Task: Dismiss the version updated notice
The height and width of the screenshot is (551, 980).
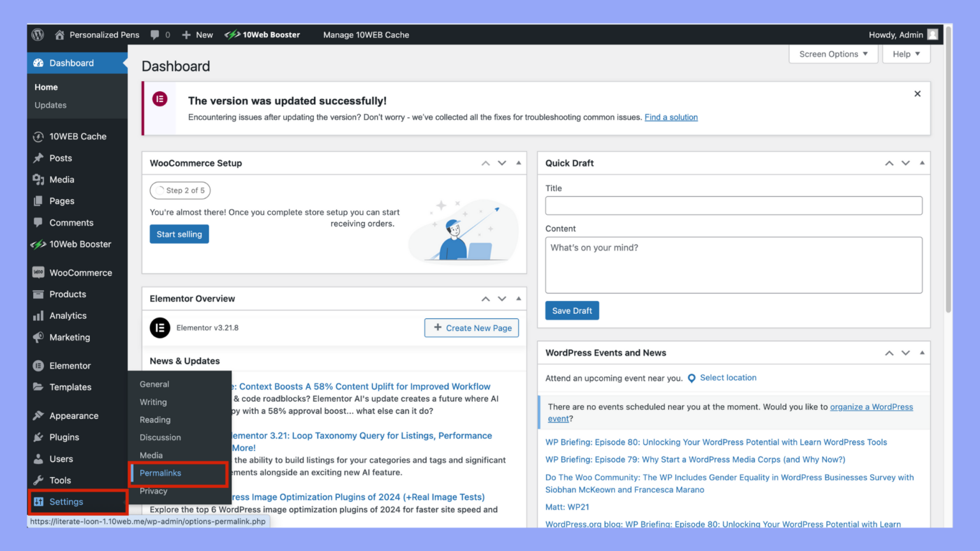Action: pyautogui.click(x=917, y=94)
